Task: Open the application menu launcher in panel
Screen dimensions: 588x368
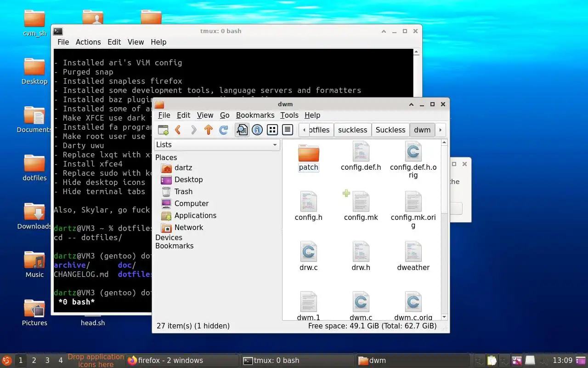Action: (6, 361)
